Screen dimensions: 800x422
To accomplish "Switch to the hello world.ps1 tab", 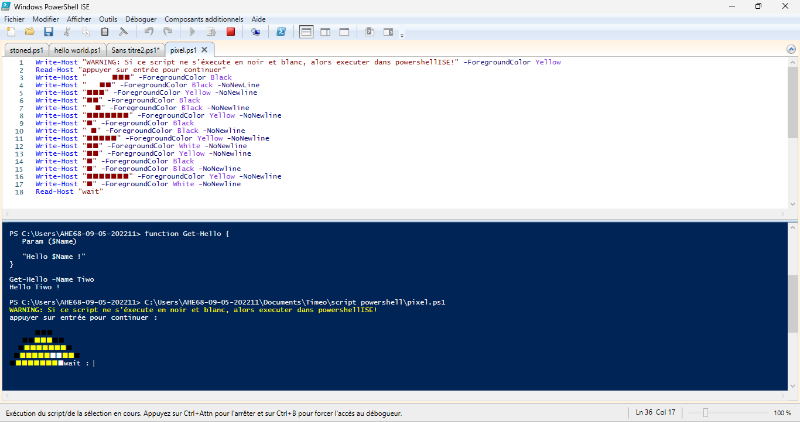I will pyautogui.click(x=76, y=49).
